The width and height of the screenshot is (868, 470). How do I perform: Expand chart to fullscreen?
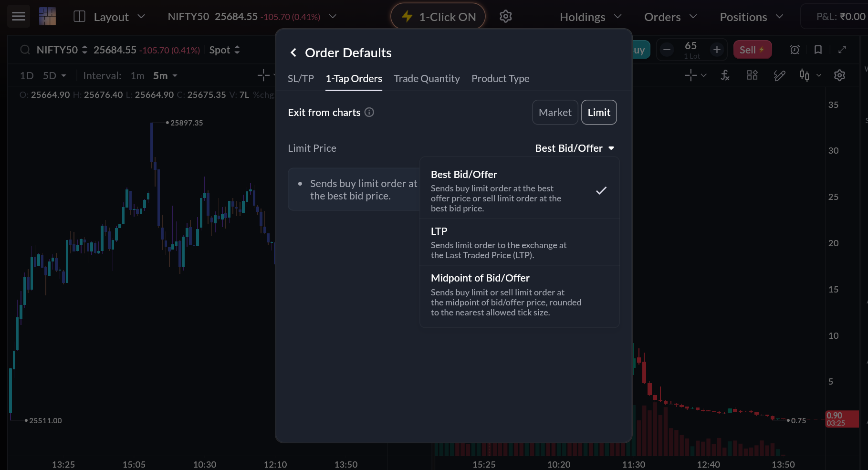843,49
